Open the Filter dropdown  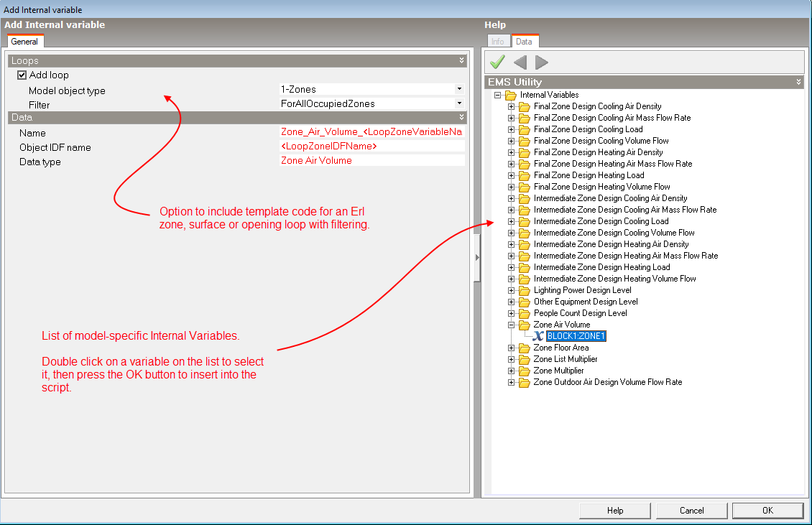[x=458, y=103]
